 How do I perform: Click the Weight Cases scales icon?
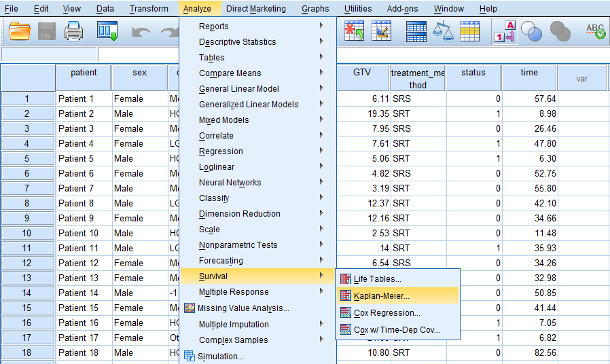coord(443,31)
